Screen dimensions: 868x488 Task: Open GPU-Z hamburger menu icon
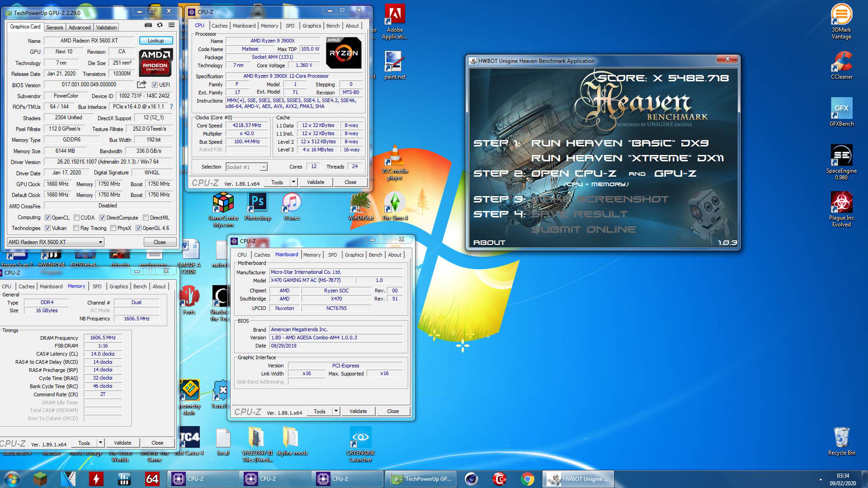point(172,25)
